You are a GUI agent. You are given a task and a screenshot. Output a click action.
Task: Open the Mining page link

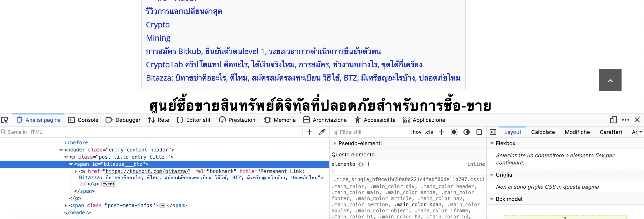click(158, 38)
